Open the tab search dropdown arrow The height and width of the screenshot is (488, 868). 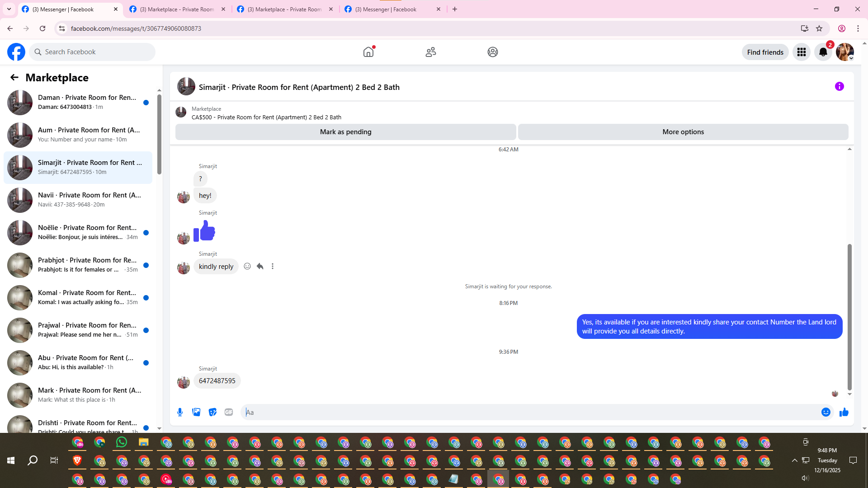[x=9, y=9]
